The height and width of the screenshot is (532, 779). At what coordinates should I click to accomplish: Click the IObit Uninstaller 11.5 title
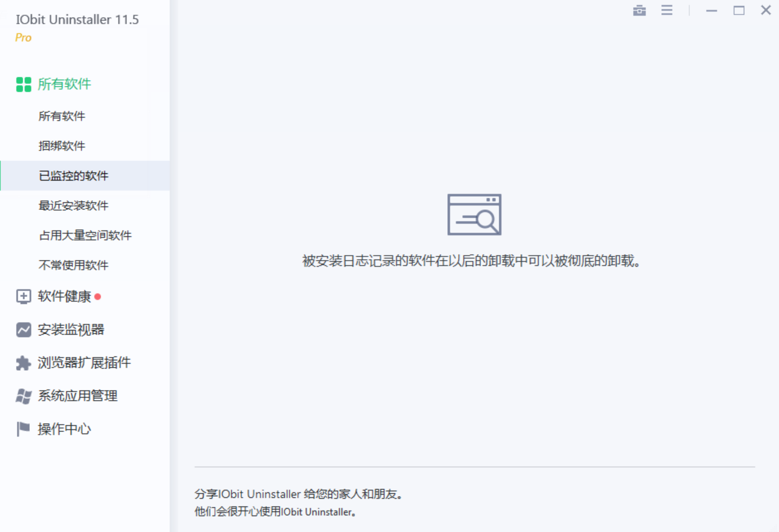click(77, 19)
